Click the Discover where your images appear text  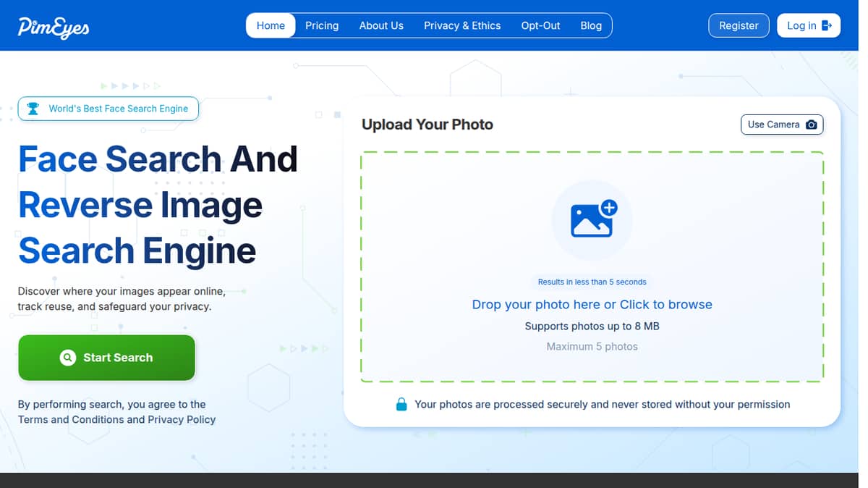coord(122,299)
